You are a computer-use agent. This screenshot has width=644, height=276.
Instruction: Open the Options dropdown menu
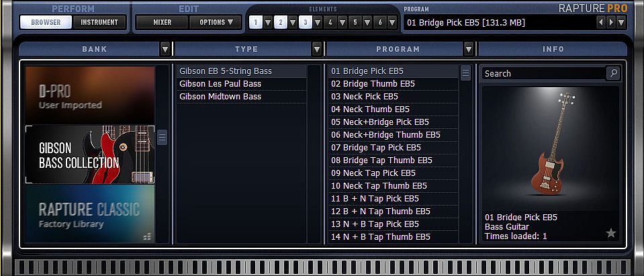[x=216, y=22]
